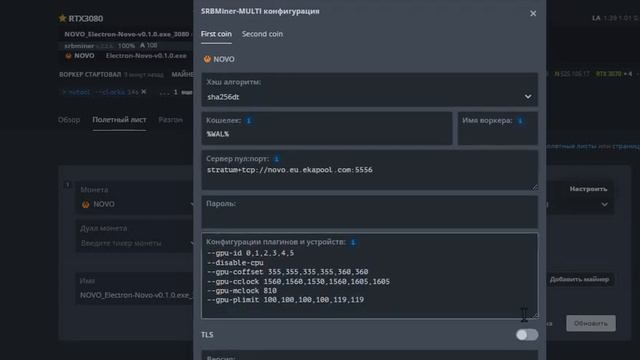Open the hash algorithm dropdown sha256dt
The height and width of the screenshot is (360, 640).
pyautogui.click(x=369, y=97)
